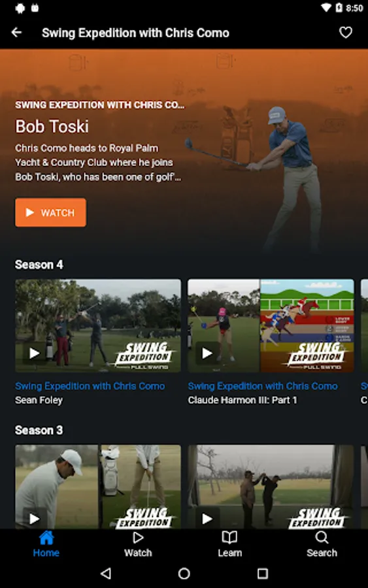Play first Season 3 episode
The image size is (368, 588).
click(35, 519)
